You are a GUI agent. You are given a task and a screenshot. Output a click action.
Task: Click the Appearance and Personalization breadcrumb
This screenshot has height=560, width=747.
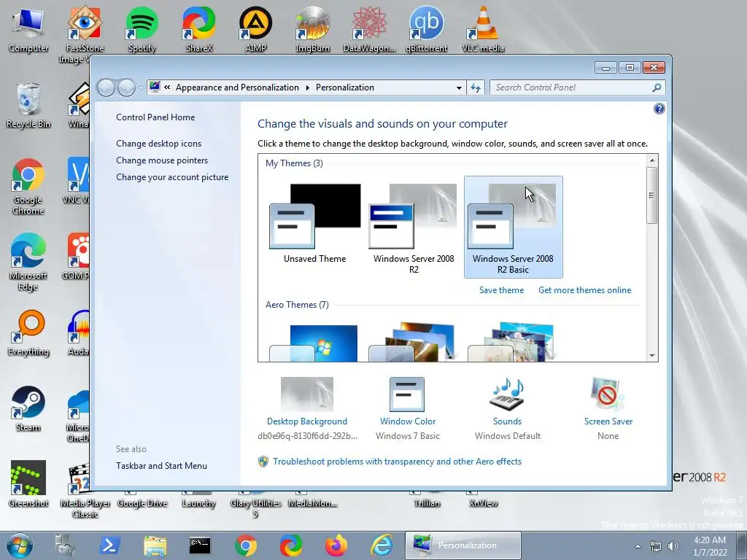[237, 87]
